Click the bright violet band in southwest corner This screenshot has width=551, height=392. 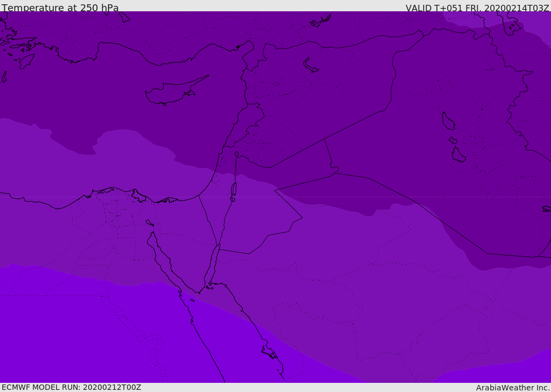tap(81, 333)
